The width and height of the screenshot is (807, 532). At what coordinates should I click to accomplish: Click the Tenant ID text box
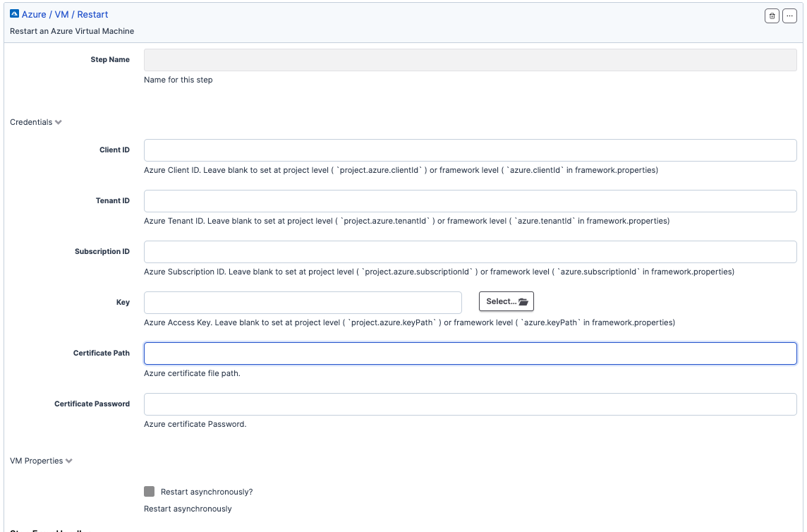coord(470,201)
